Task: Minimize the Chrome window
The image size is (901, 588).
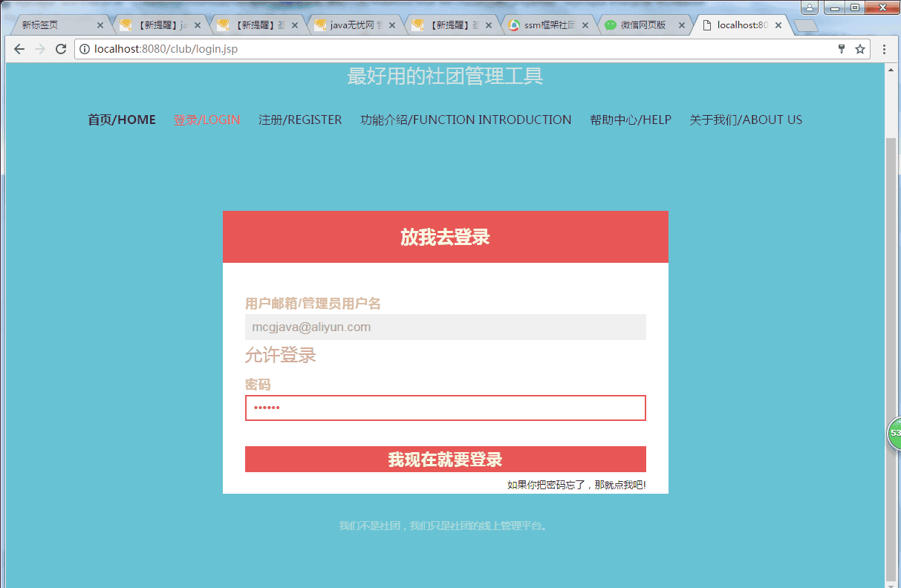Action: click(836, 7)
